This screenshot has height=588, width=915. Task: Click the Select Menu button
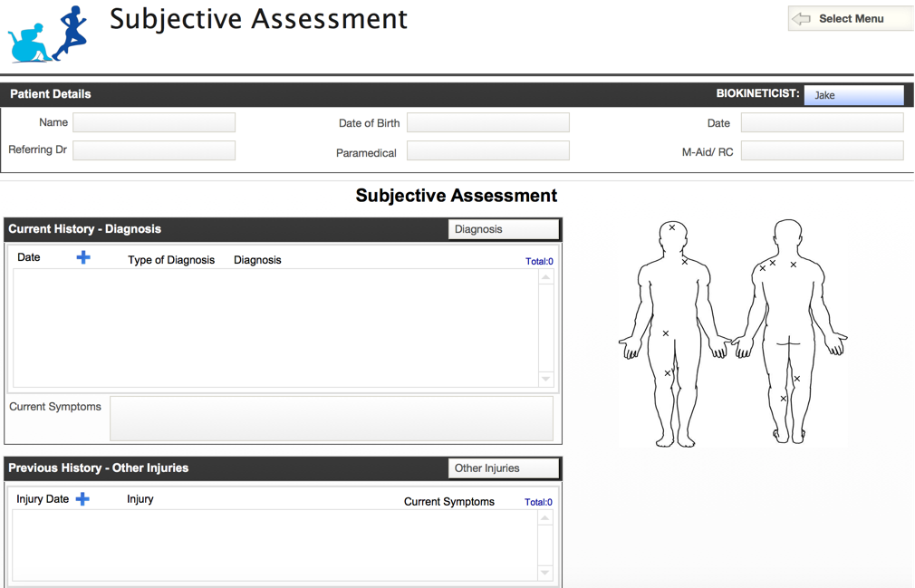tap(850, 19)
